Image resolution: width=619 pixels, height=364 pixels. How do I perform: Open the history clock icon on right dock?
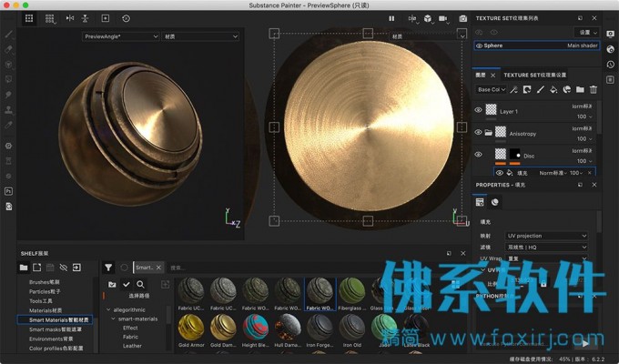tap(610, 65)
